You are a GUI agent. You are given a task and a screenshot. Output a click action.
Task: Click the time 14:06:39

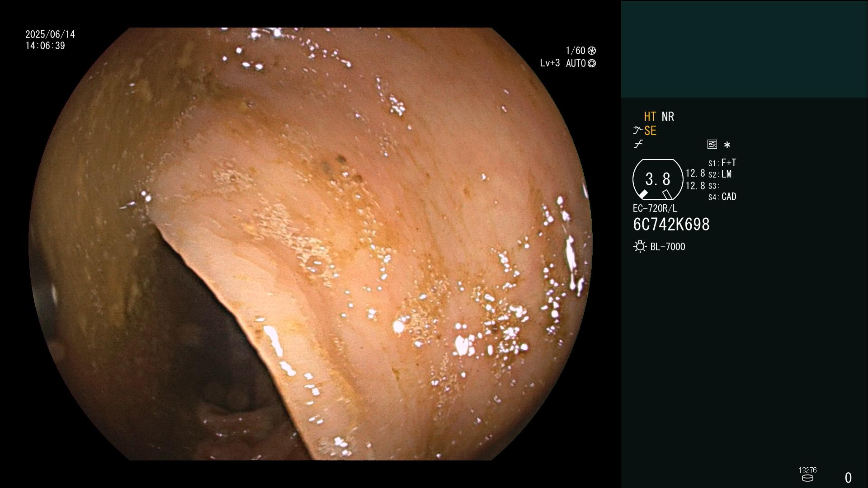click(45, 46)
